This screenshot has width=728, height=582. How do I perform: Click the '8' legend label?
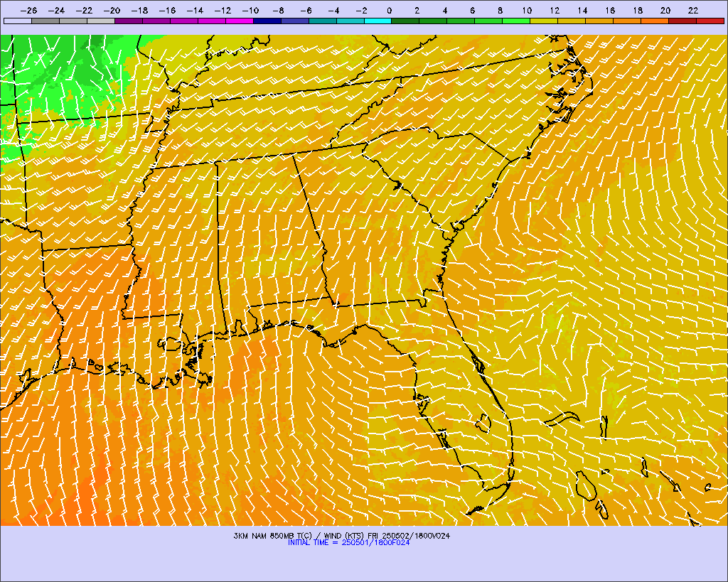(500, 10)
